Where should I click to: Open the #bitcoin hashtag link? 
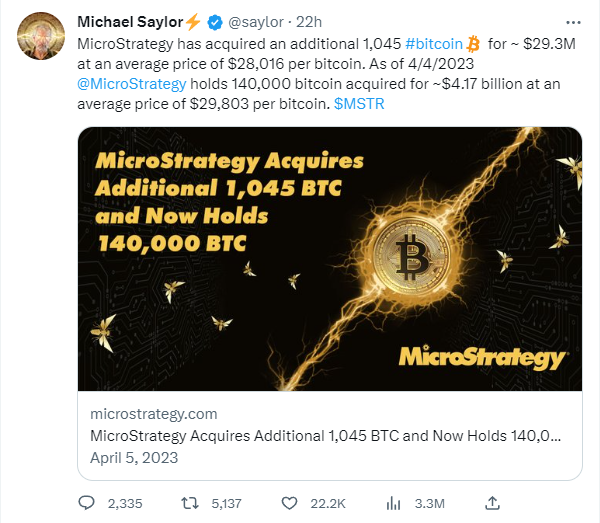[434, 44]
